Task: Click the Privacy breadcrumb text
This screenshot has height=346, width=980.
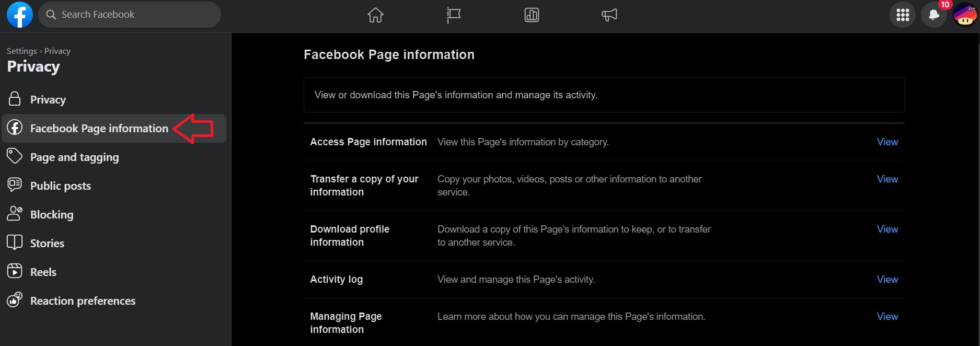Action: [57, 51]
